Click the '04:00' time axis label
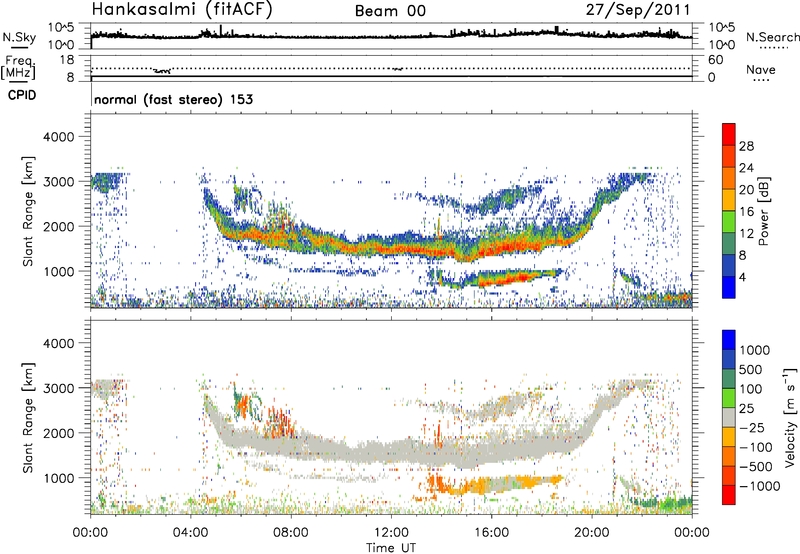 tap(191, 533)
